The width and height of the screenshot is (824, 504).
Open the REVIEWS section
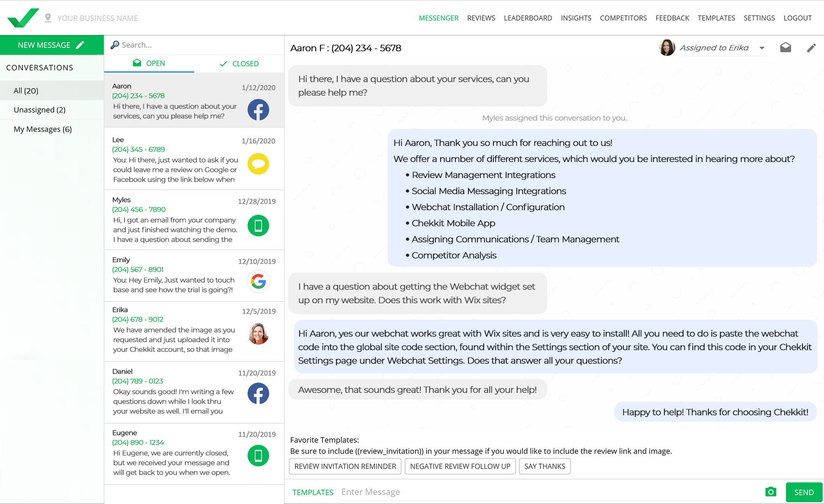481,18
